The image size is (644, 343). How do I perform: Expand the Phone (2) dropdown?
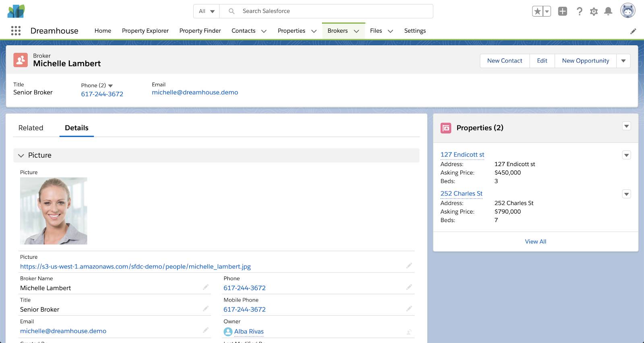coord(111,85)
